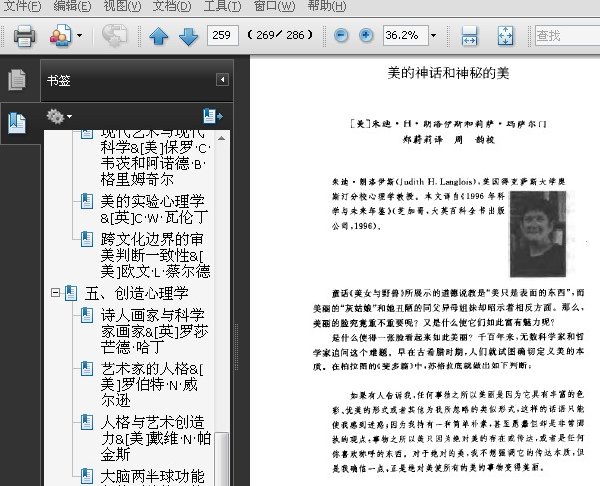Go to previous page with up arrow
Image resolution: width=600 pixels, height=486 pixels.
click(159, 36)
